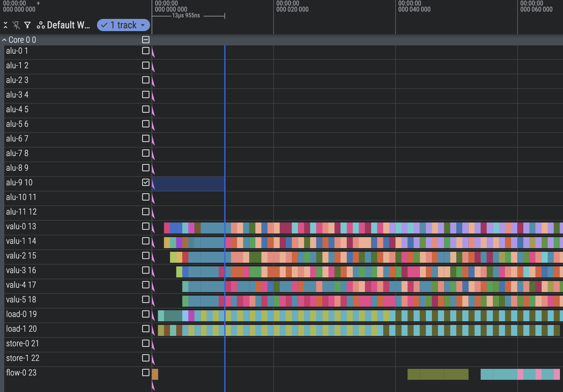Toggle the Core 0 0 group selection box
The image size is (563, 392).
point(146,40)
